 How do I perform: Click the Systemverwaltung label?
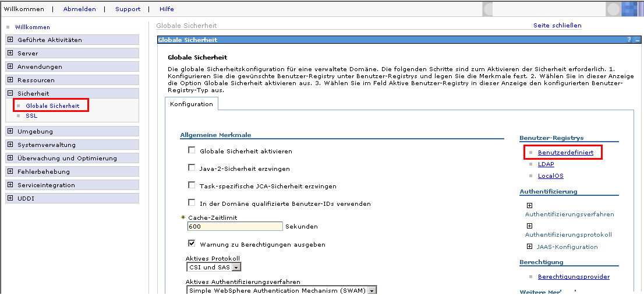pos(47,145)
